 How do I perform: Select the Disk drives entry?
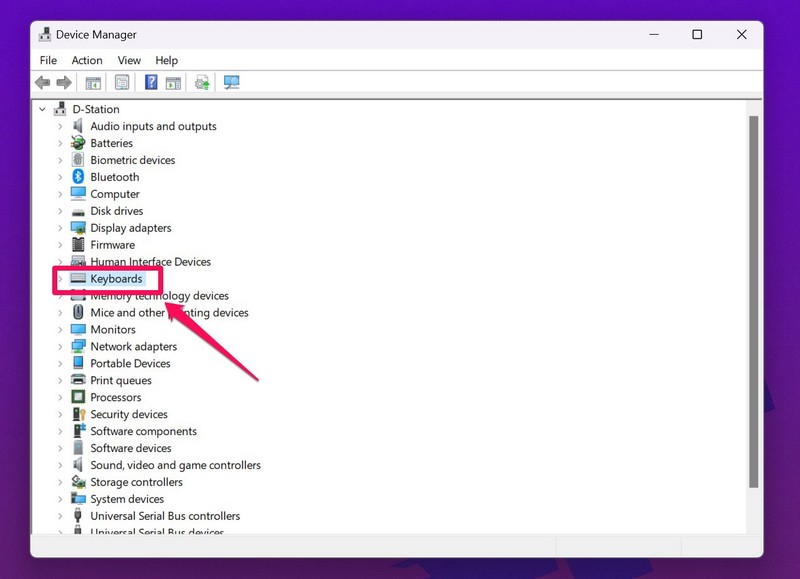[116, 211]
